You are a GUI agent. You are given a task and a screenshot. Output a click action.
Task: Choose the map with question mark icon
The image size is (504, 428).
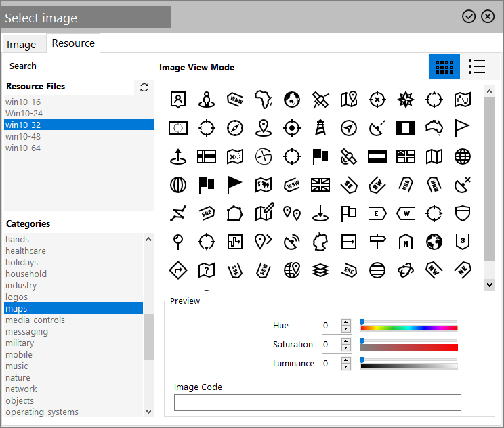207,270
